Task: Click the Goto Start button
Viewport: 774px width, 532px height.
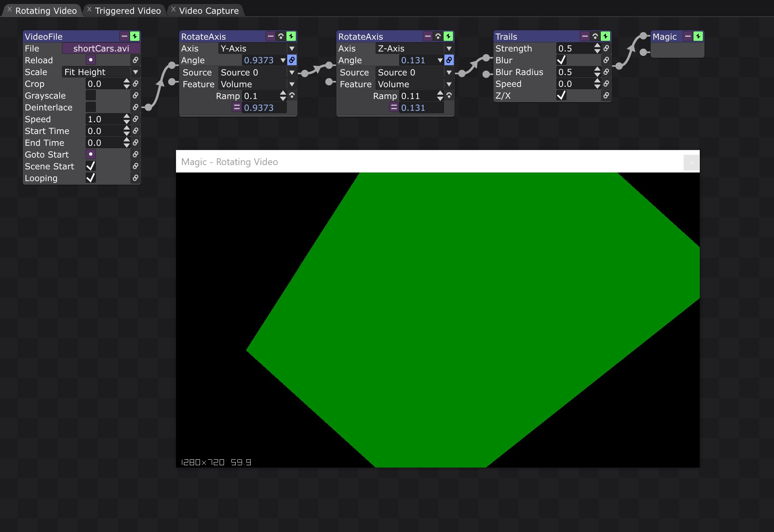Action: coord(91,154)
